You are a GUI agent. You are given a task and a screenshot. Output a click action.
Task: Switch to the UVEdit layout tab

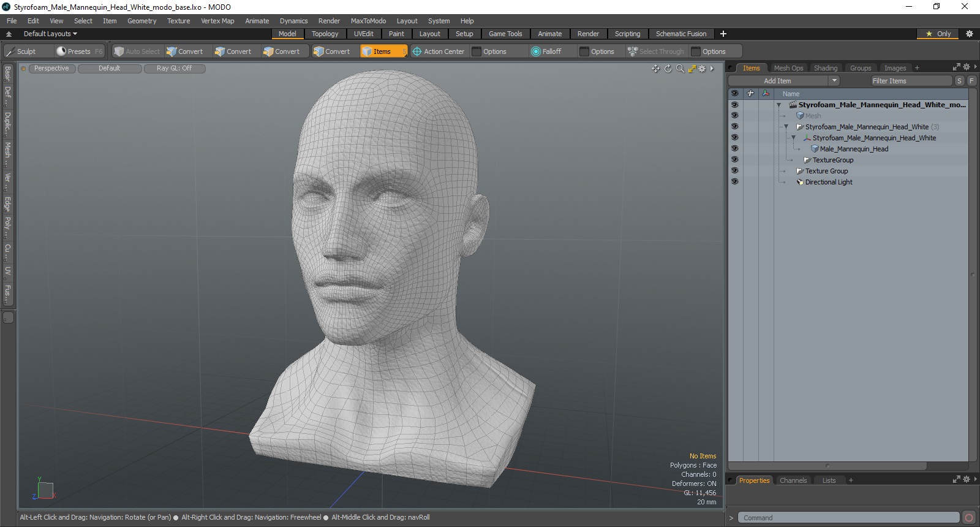tap(364, 34)
